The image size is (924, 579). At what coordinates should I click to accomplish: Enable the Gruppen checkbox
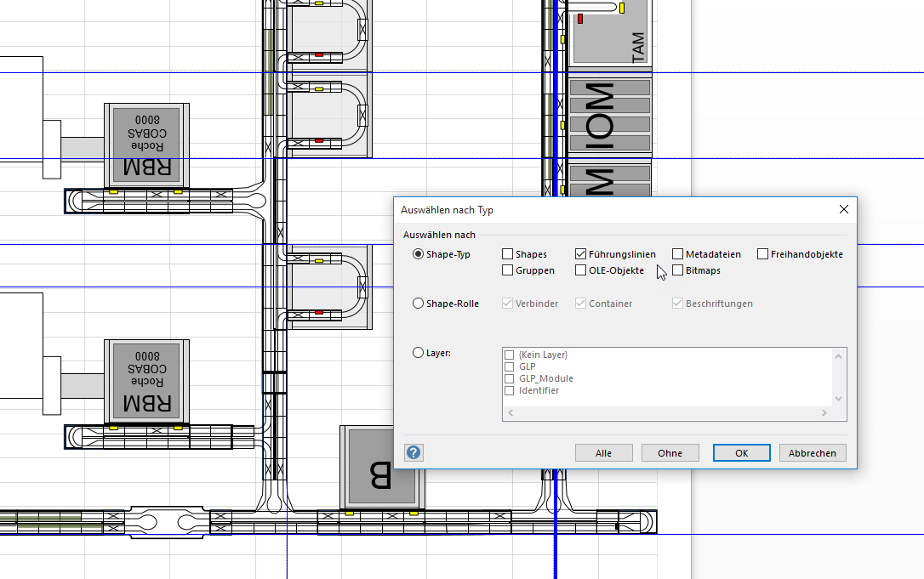coord(507,270)
